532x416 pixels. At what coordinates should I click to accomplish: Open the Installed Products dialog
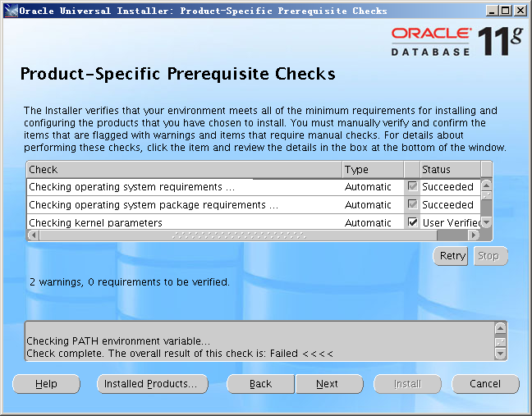click(x=152, y=384)
